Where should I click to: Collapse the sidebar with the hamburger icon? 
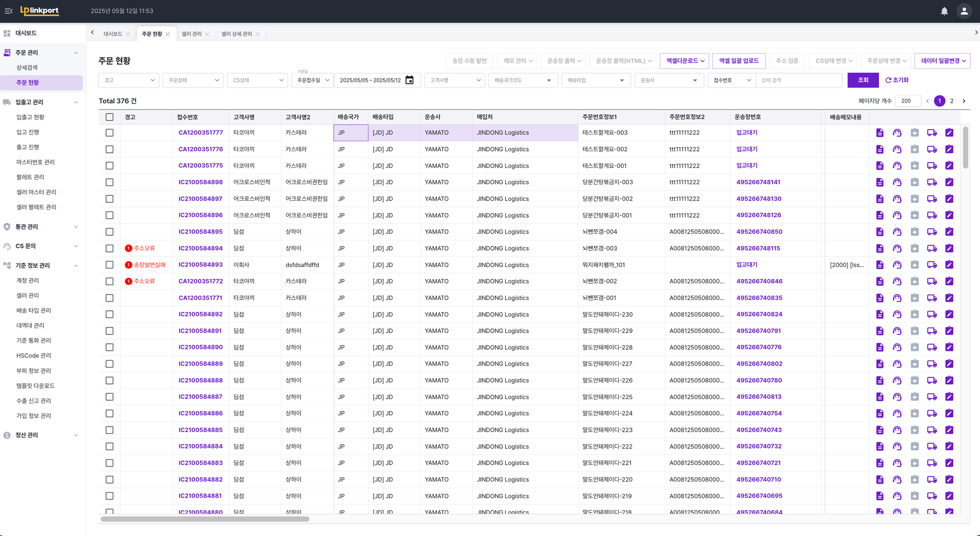pyautogui.click(x=9, y=11)
